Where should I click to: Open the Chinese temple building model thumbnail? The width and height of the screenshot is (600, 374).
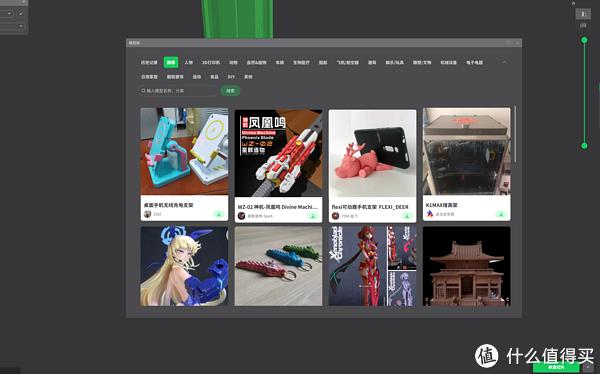pos(466,266)
